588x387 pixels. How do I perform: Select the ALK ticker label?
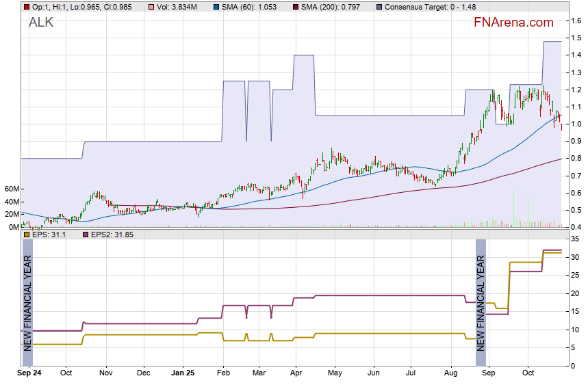click(x=41, y=23)
